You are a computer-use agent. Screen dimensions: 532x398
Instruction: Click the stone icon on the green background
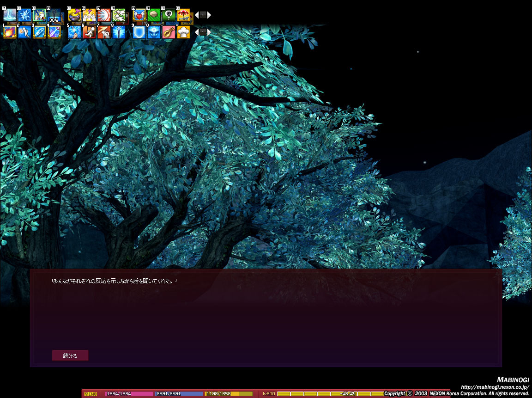point(154,15)
